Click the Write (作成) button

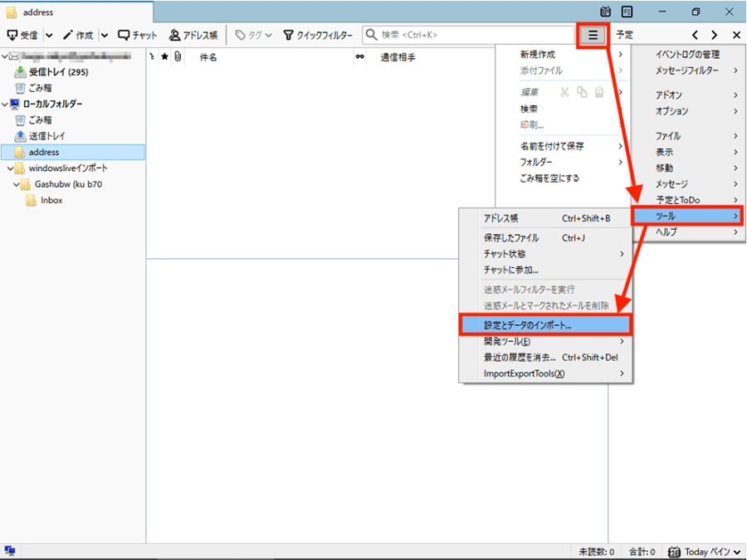tap(78, 35)
